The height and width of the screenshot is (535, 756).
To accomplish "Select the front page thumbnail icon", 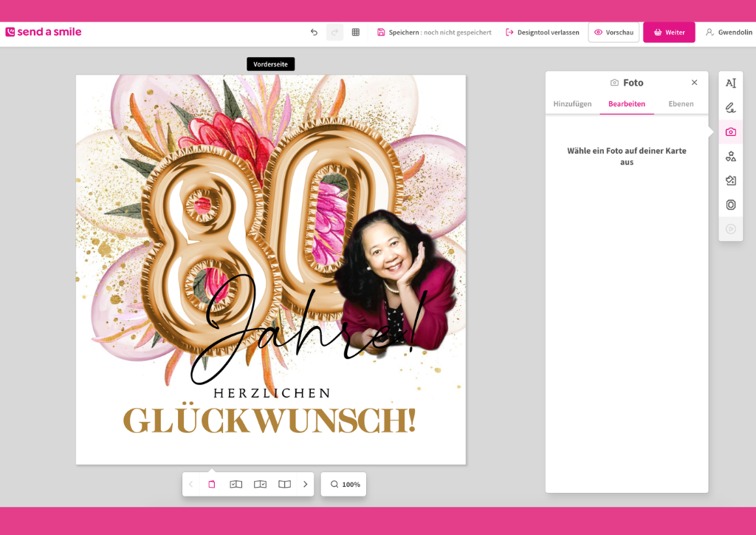I will click(x=212, y=484).
